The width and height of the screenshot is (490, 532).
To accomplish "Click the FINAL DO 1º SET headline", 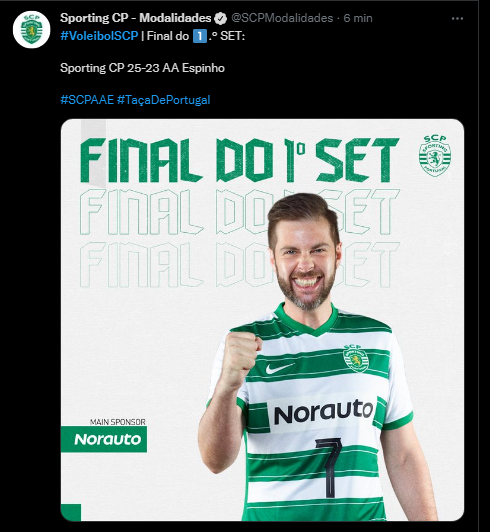I will click(x=240, y=160).
